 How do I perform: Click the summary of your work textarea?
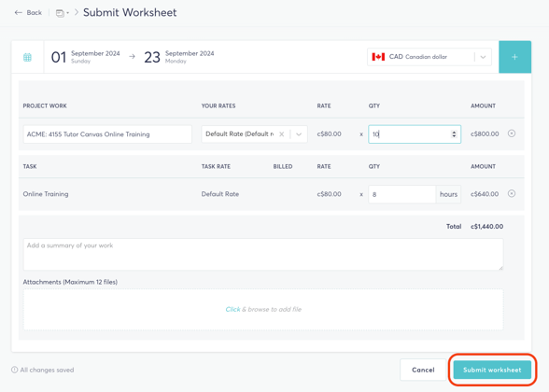263,255
